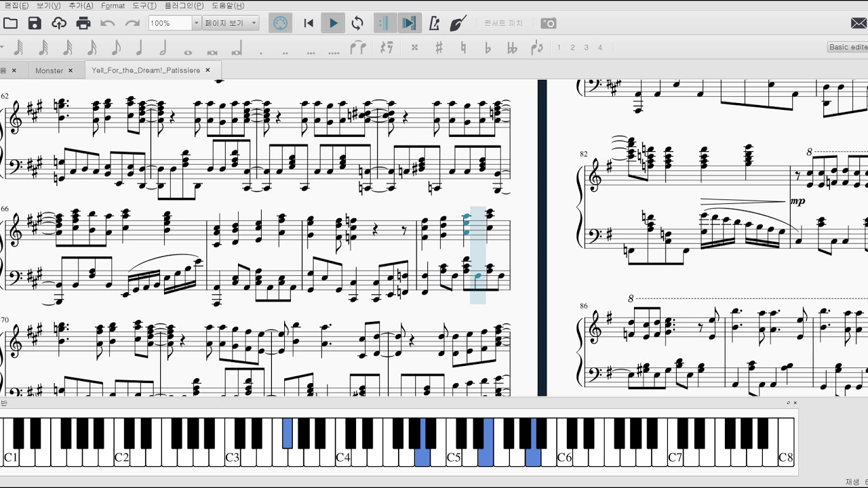
Task: Rewind playback to the start
Action: point(309,23)
